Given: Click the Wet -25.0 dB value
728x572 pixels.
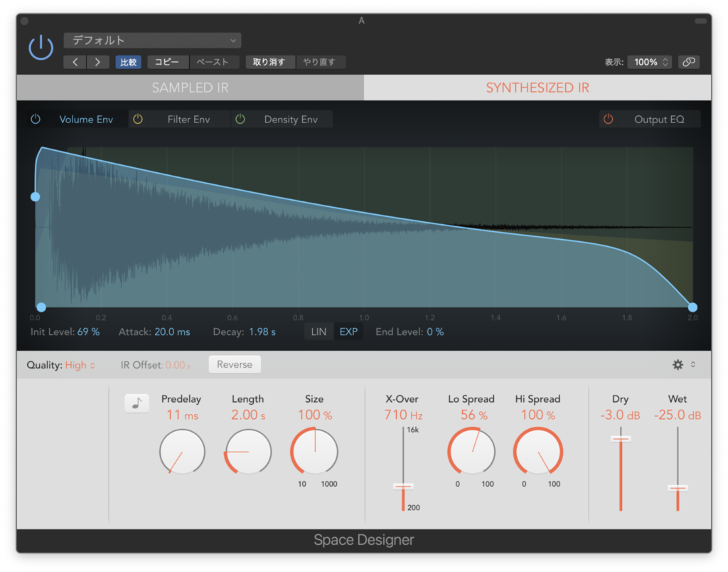Looking at the screenshot, I should 678,415.
